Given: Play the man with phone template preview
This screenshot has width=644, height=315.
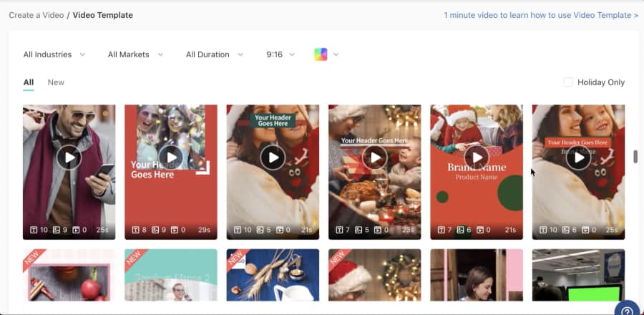Looking at the screenshot, I should (x=69, y=157).
